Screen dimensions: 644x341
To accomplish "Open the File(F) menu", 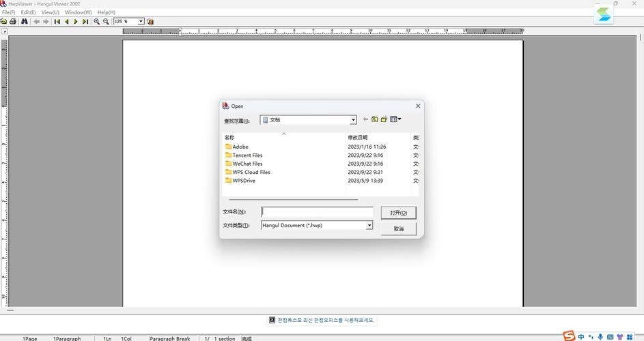I will 8,12.
